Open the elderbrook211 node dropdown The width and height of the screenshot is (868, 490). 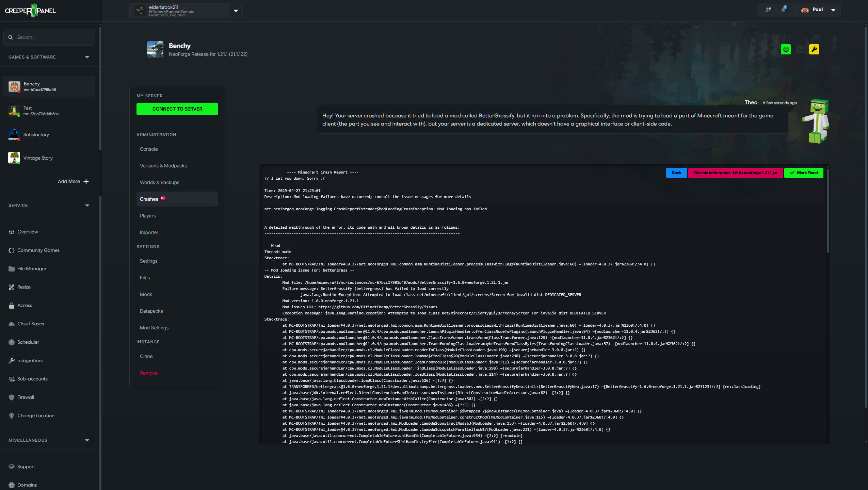236,11
